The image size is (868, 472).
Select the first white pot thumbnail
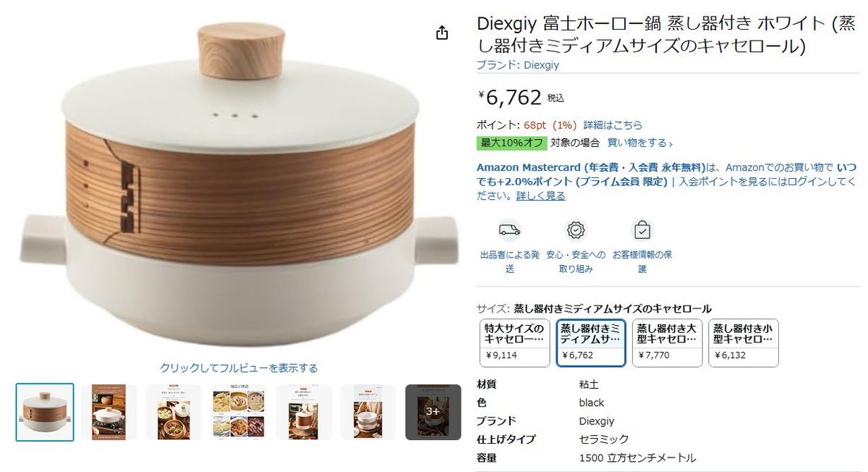(45, 412)
